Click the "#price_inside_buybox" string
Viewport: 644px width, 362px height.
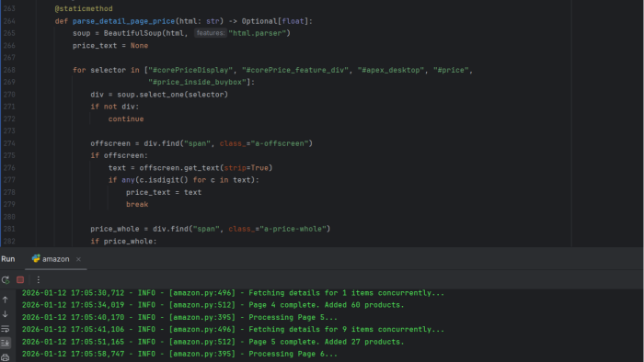(197, 82)
